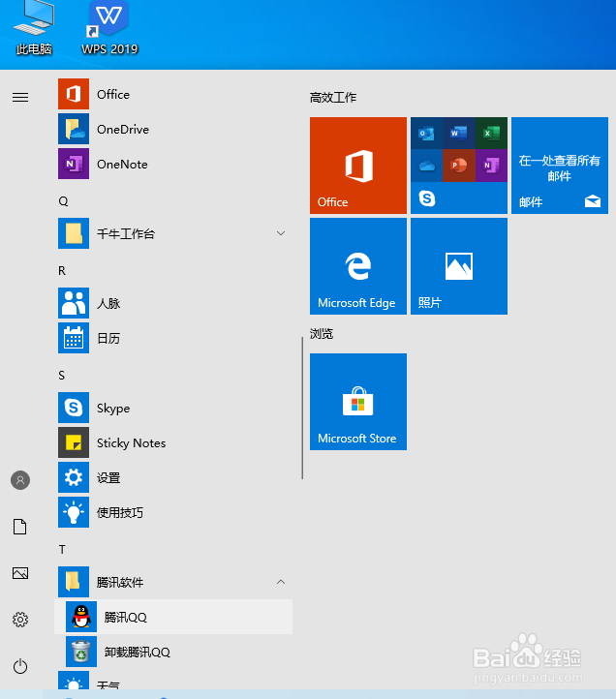Open the Microsoft Edge tile
This screenshot has height=699, width=616.
tap(358, 266)
